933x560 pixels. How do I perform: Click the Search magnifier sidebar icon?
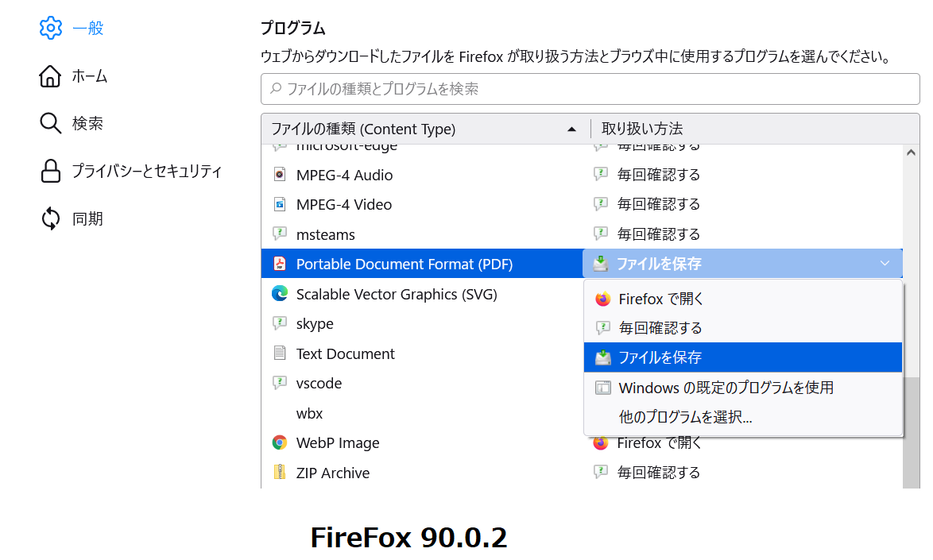pos(50,124)
